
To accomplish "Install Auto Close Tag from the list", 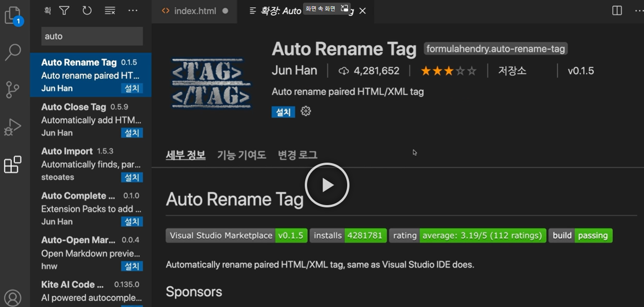I will click(132, 133).
